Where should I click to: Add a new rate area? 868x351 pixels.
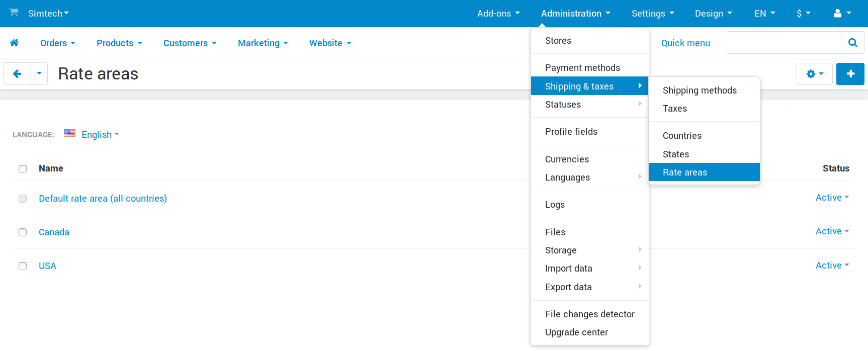click(x=850, y=74)
